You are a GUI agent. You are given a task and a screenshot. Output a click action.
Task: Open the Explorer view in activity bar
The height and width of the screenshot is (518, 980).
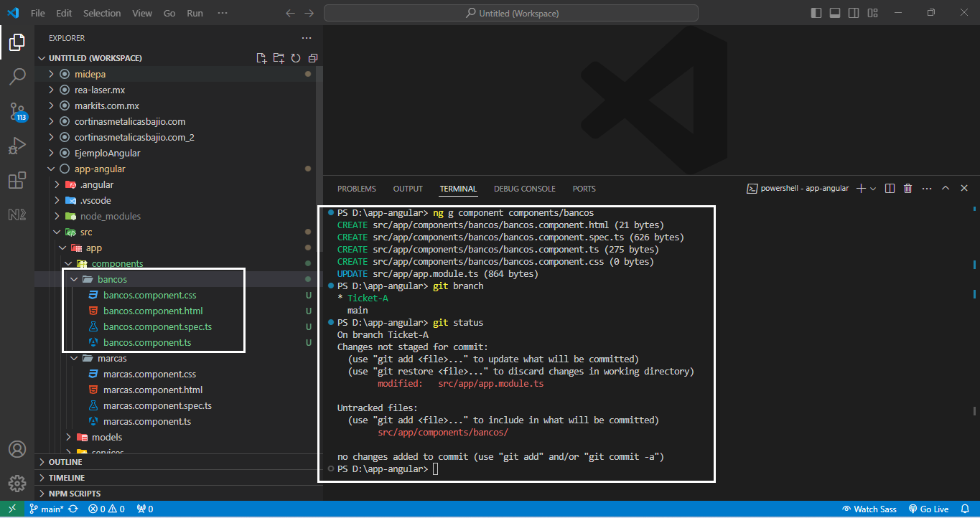pos(17,43)
